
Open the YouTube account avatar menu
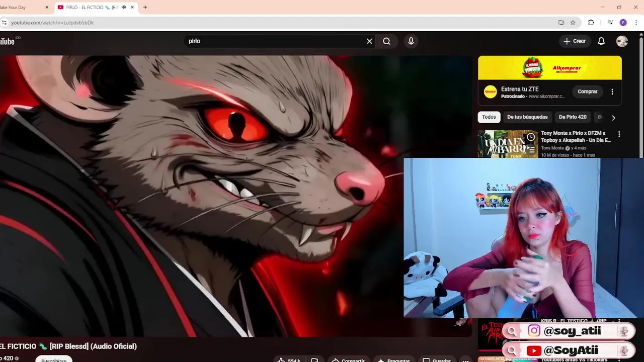tap(622, 41)
